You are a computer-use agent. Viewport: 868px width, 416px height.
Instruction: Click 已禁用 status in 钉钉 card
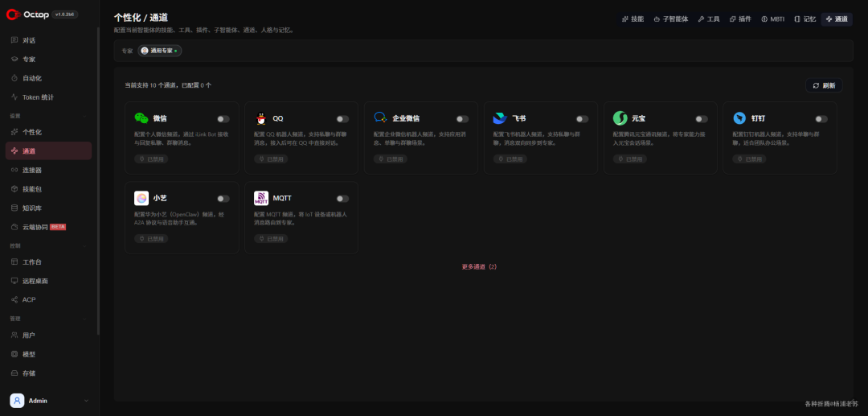click(x=750, y=159)
